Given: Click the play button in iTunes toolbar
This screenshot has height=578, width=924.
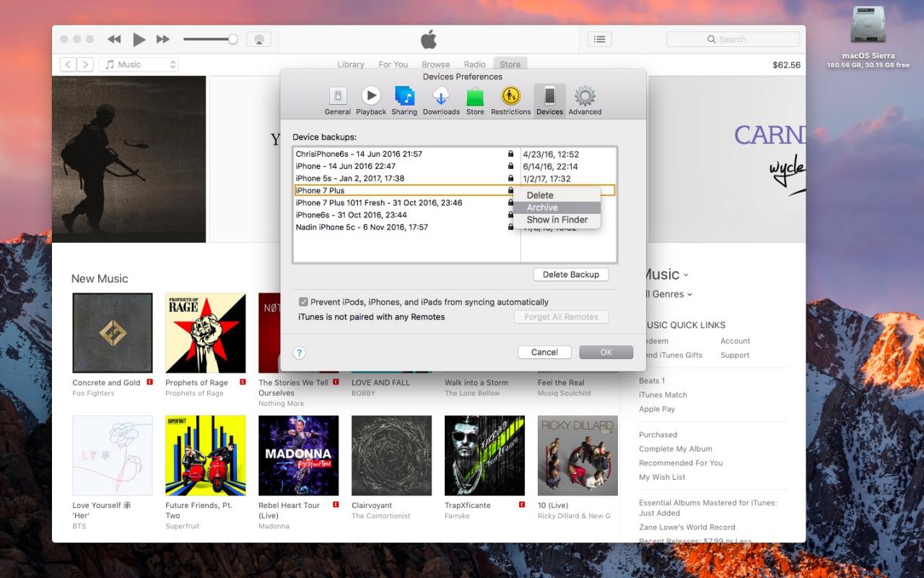Looking at the screenshot, I should tap(139, 39).
